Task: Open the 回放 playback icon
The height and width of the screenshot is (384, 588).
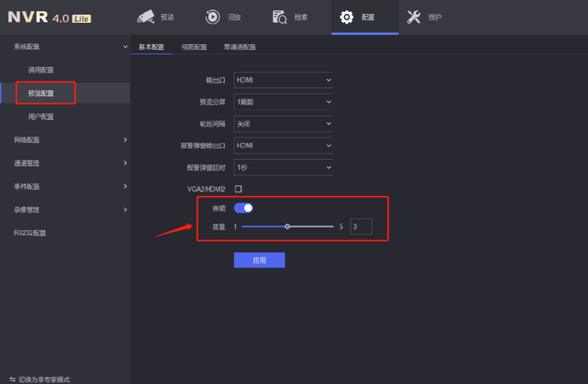Action: click(212, 17)
